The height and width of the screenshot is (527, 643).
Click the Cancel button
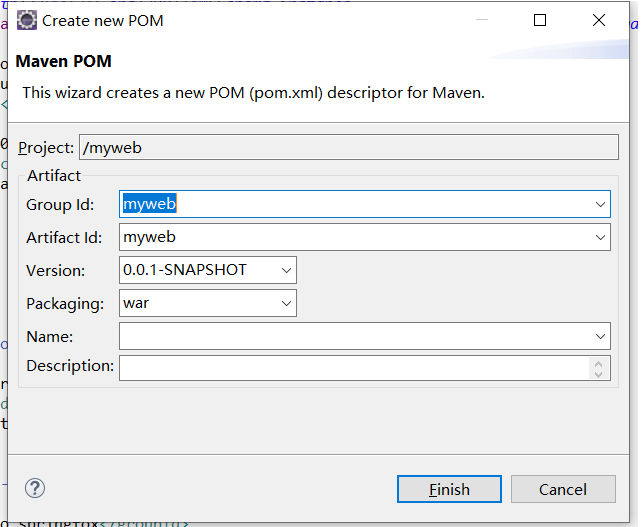point(562,489)
